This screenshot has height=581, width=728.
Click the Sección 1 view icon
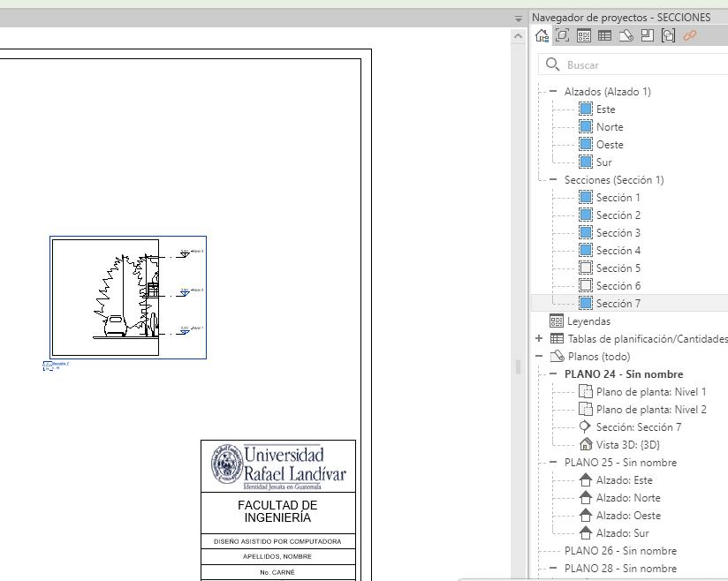pos(586,197)
